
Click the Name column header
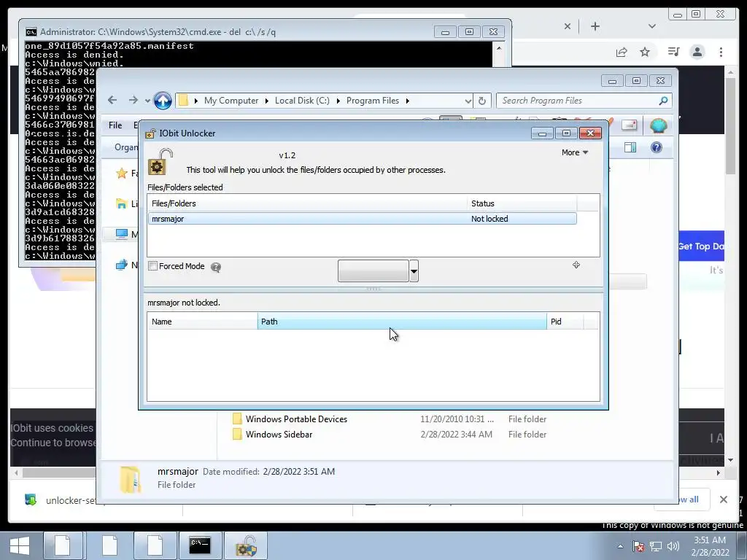point(203,322)
